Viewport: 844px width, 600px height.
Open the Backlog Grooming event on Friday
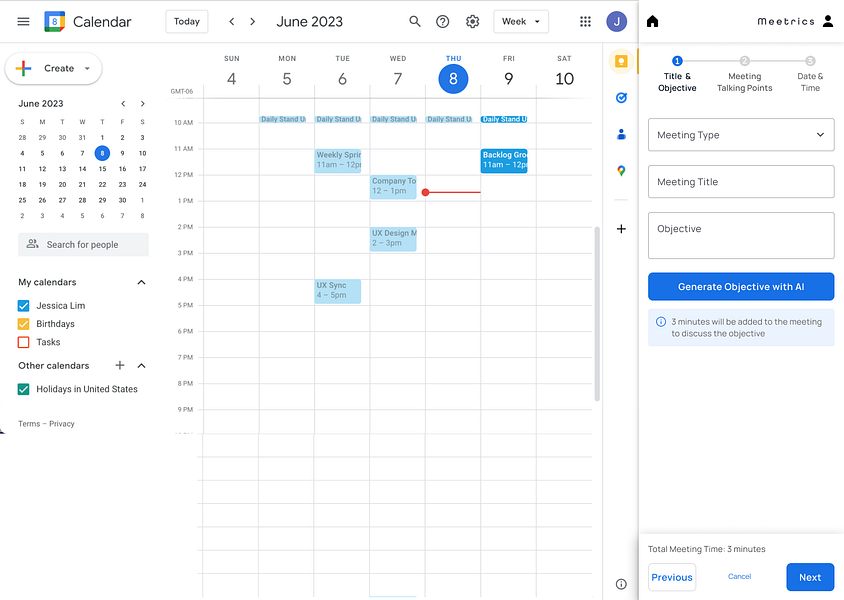click(504, 160)
